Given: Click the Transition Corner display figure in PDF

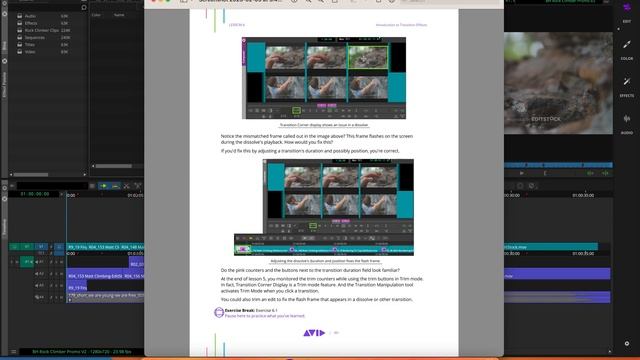Looking at the screenshot, I should 324,78.
